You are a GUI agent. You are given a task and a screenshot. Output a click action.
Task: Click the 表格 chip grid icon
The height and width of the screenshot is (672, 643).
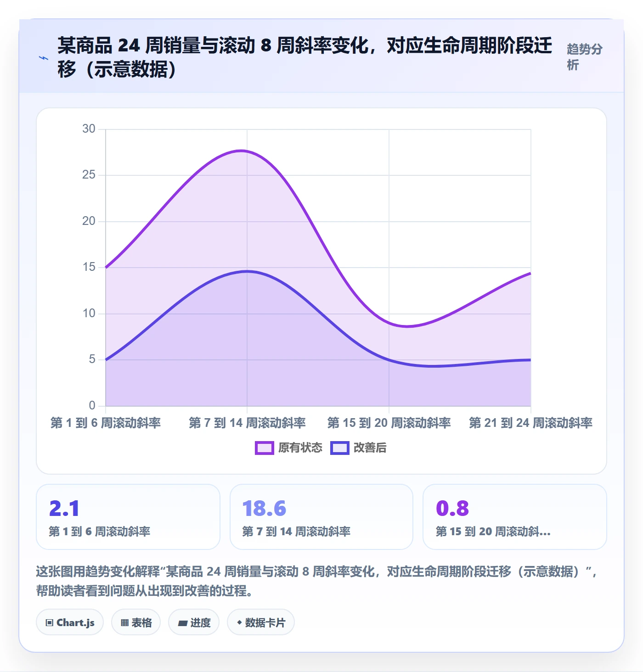[x=124, y=623]
